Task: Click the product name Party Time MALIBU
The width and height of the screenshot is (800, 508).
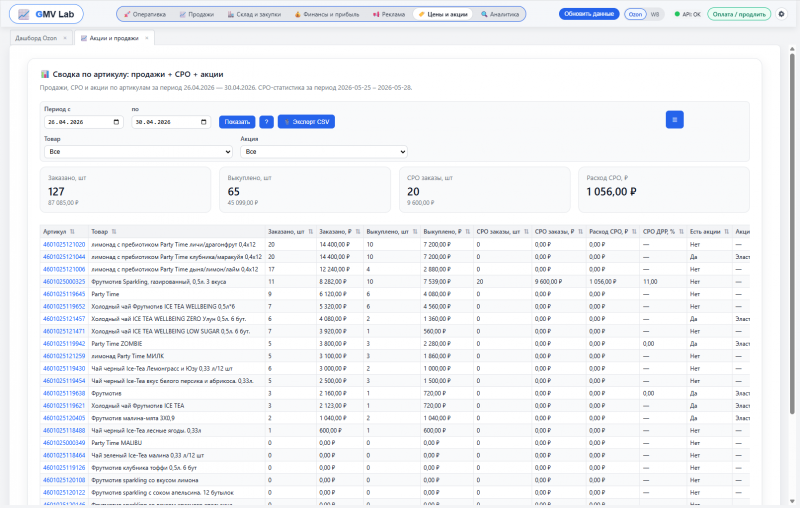Action: coord(116,443)
